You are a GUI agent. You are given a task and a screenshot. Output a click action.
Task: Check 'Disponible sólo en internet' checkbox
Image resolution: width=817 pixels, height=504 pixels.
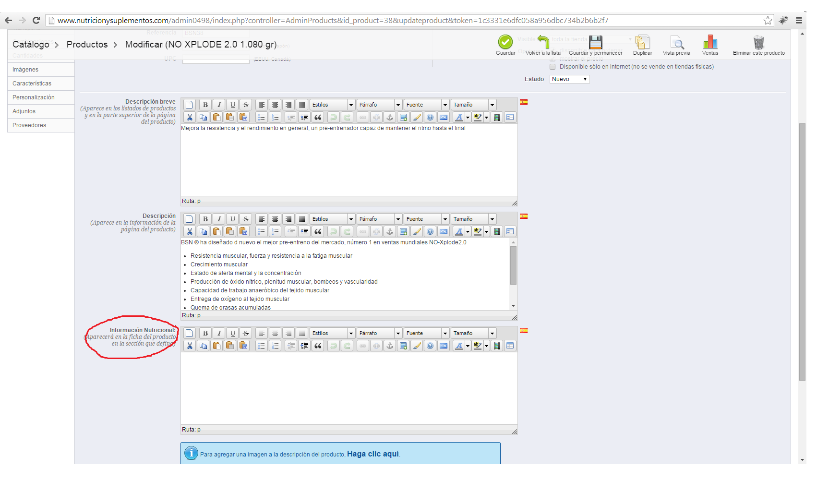[x=553, y=67]
